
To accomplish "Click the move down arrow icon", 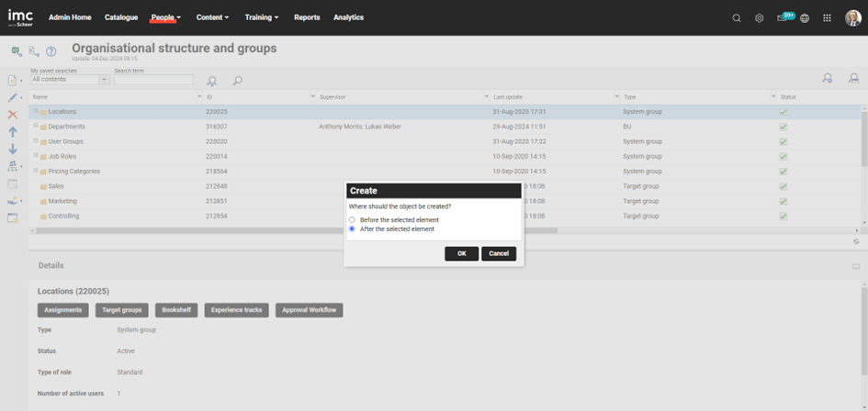I will pos(13,149).
